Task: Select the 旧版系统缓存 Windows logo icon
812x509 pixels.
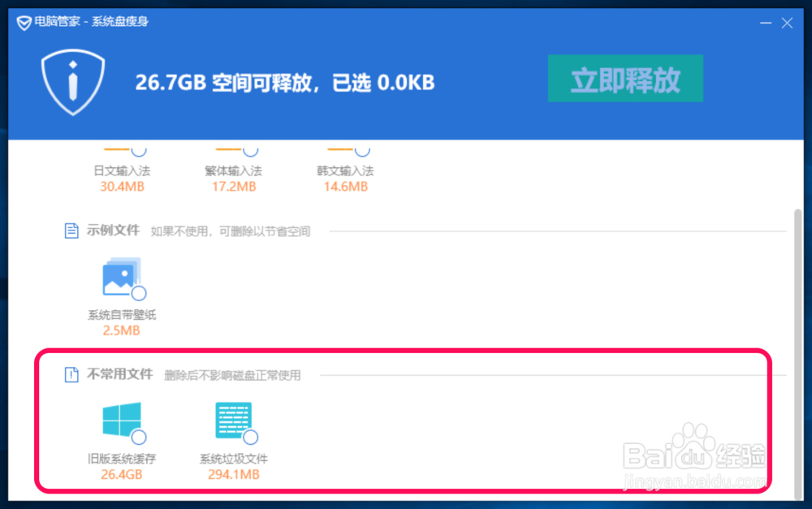Action: 120,420
